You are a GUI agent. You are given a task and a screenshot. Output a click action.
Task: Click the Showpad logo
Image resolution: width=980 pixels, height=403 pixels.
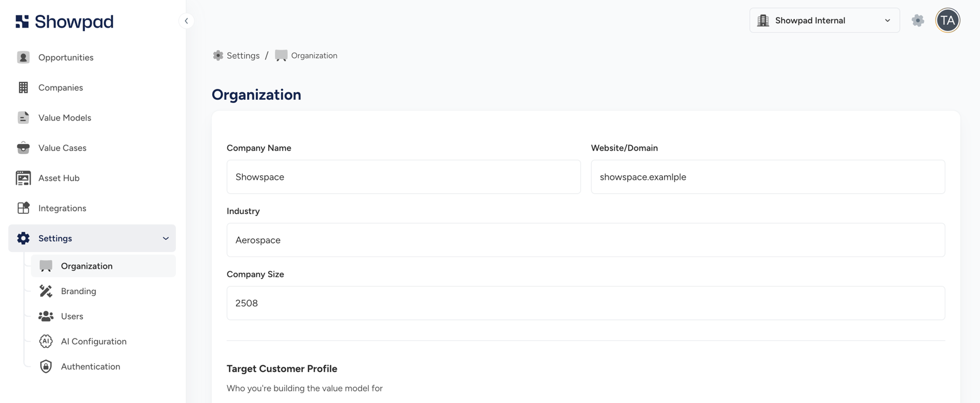click(64, 21)
